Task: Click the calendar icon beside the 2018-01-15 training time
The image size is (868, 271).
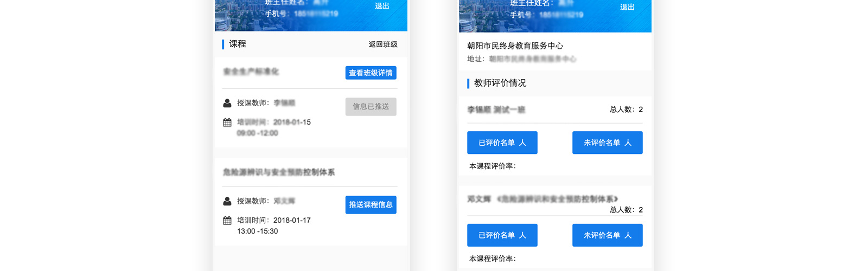Action: [227, 122]
